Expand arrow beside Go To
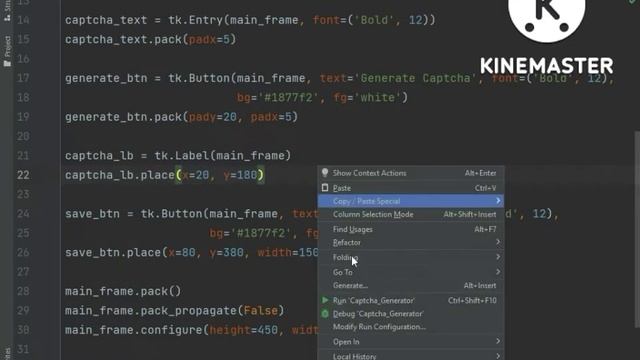The height and width of the screenshot is (360, 640). coord(498,271)
